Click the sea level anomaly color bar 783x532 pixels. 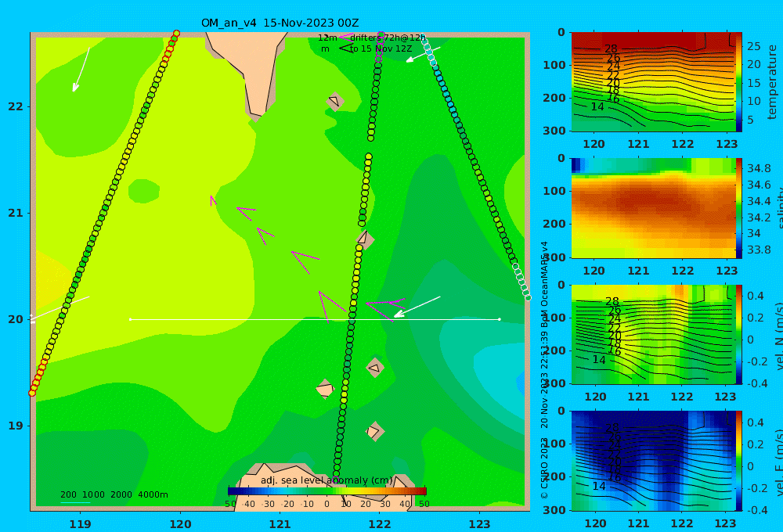[x=327, y=491]
